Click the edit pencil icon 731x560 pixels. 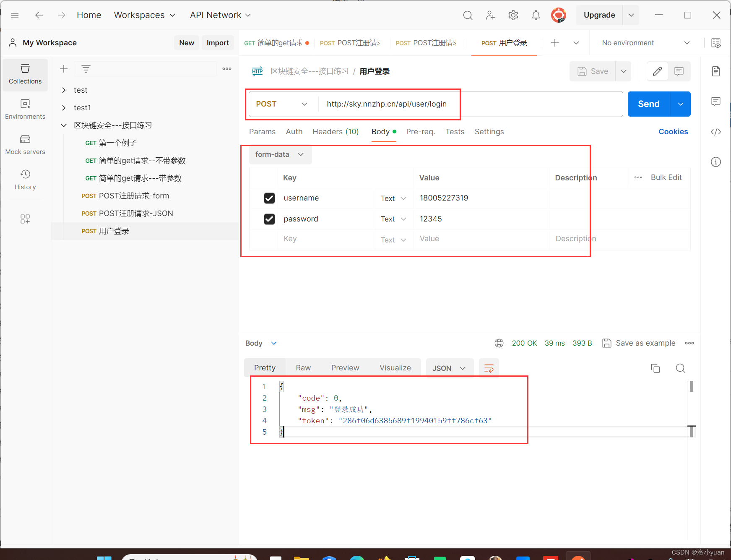658,71
